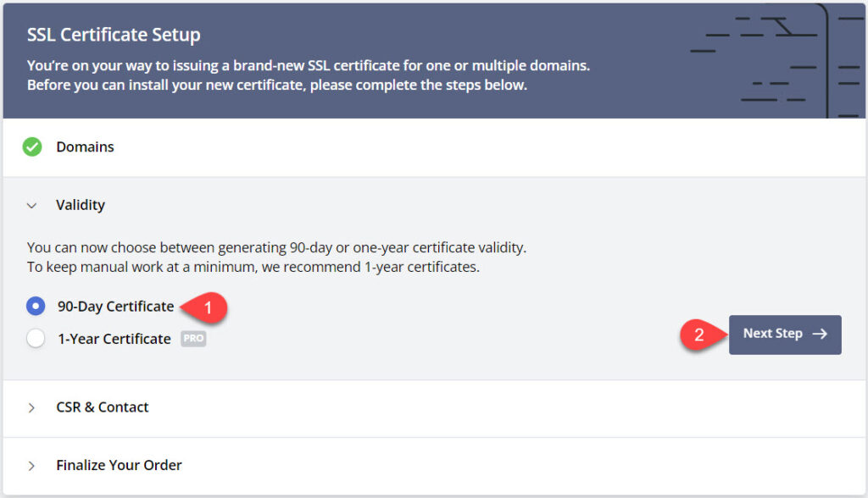Click the circuit-line graphic in the header
868x498 pixels.
coord(771,59)
